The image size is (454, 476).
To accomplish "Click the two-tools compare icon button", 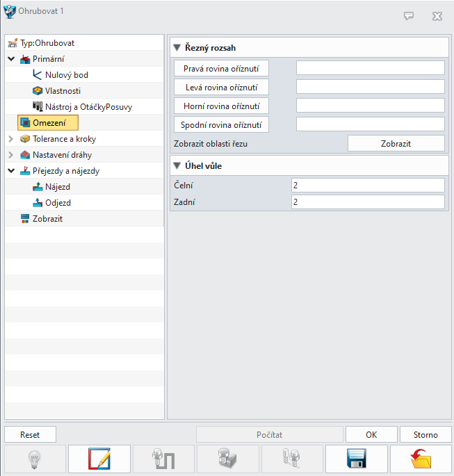I will 292,459.
